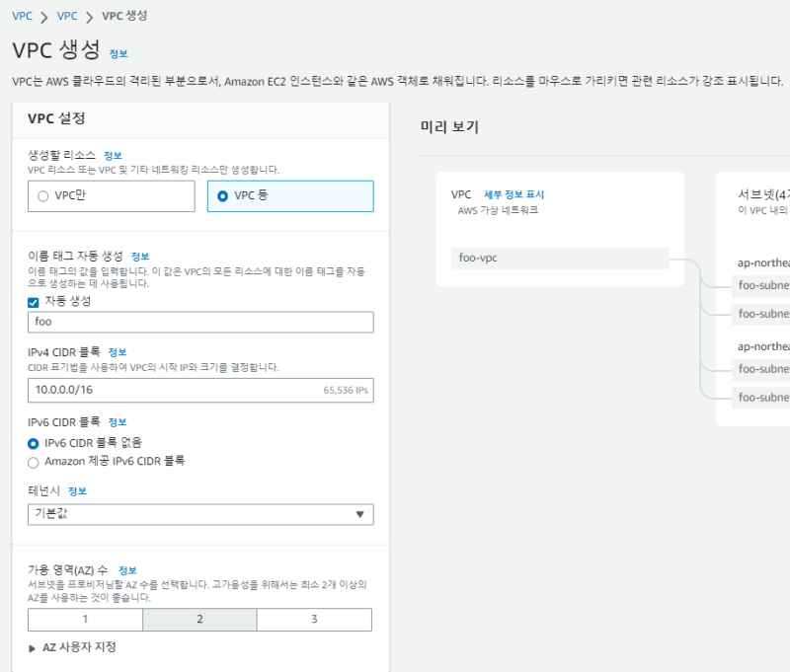Open '세부 정보 표시' link in preview
The image size is (790, 672).
513,195
